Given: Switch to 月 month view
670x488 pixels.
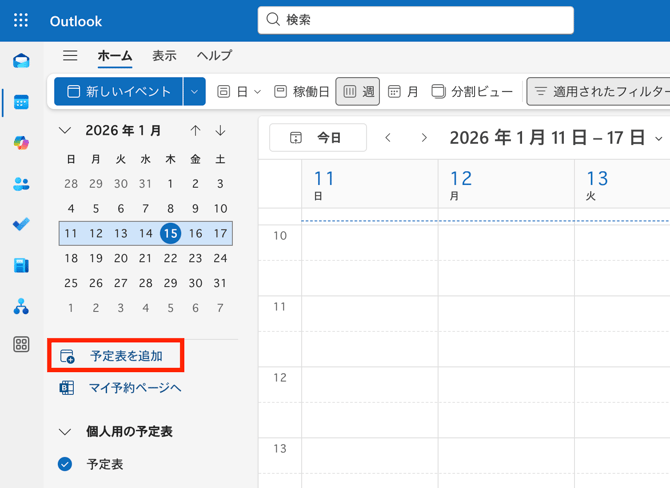Looking at the screenshot, I should 403,91.
